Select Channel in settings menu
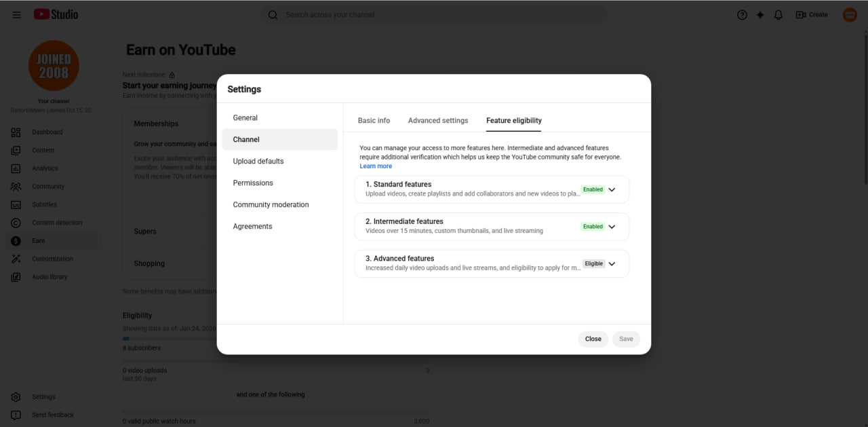This screenshot has height=427, width=868. pyautogui.click(x=279, y=139)
